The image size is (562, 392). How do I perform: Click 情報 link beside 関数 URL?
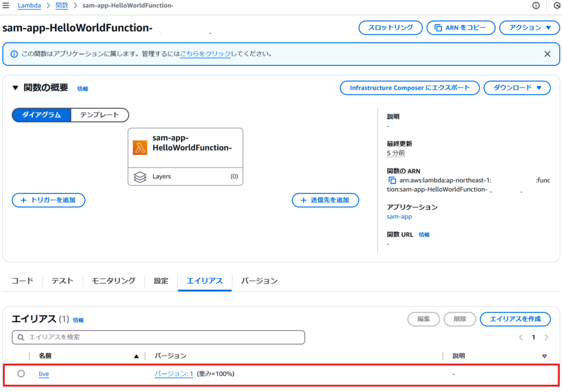click(424, 234)
